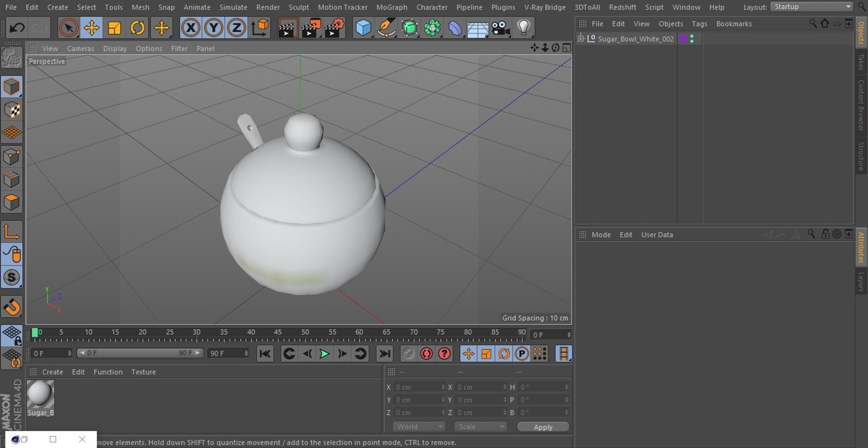Click the purple layer color swatch
Screen dimensions: 868x448
pos(683,38)
